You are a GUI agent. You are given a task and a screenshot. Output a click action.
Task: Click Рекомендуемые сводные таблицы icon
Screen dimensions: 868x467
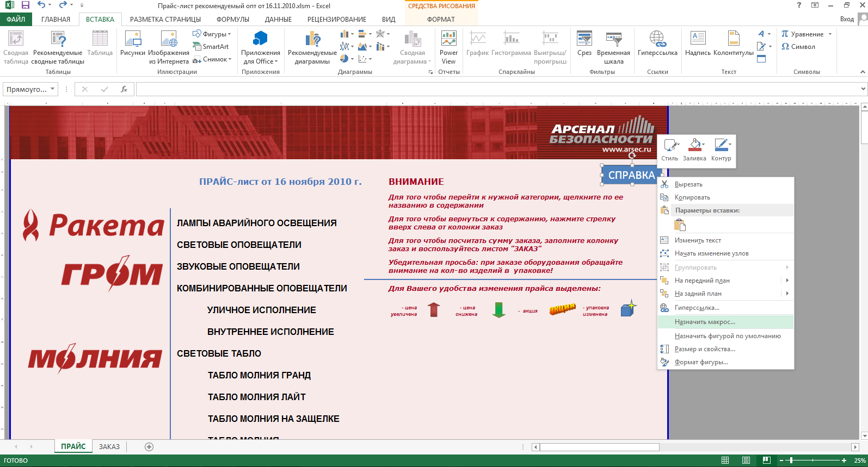tap(58, 48)
